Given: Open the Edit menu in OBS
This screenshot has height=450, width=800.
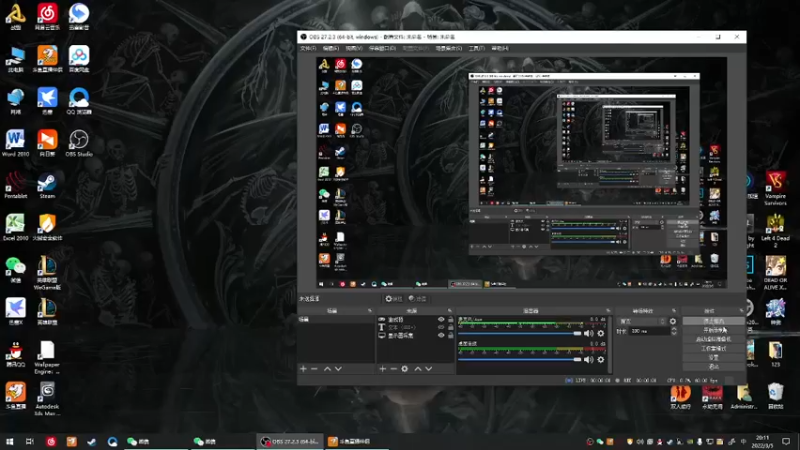Looking at the screenshot, I should (x=331, y=48).
